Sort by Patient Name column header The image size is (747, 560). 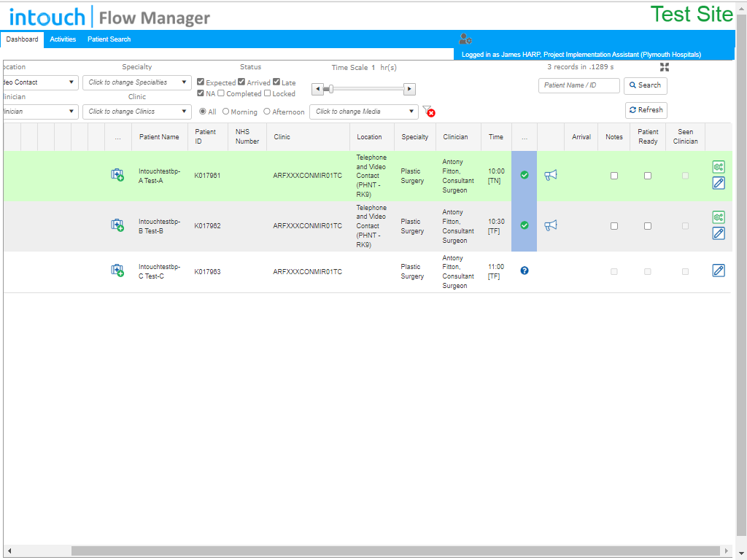[x=159, y=136]
